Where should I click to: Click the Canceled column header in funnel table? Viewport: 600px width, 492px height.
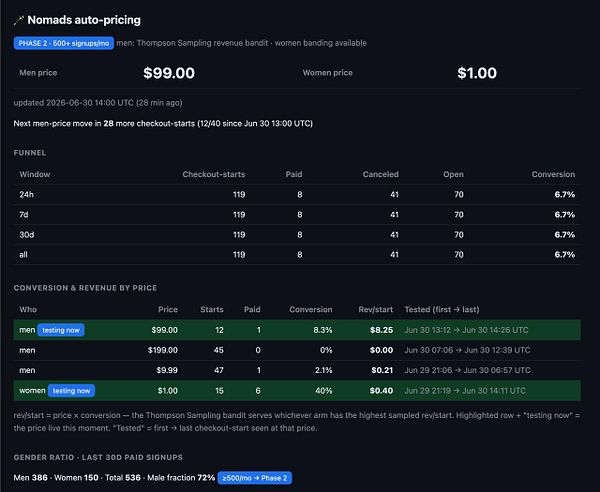tap(380, 174)
